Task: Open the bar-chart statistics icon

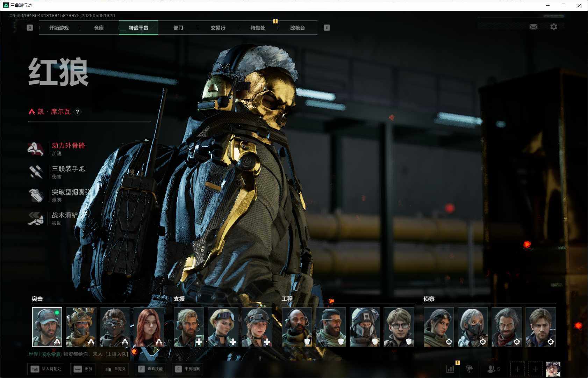Action: click(450, 369)
